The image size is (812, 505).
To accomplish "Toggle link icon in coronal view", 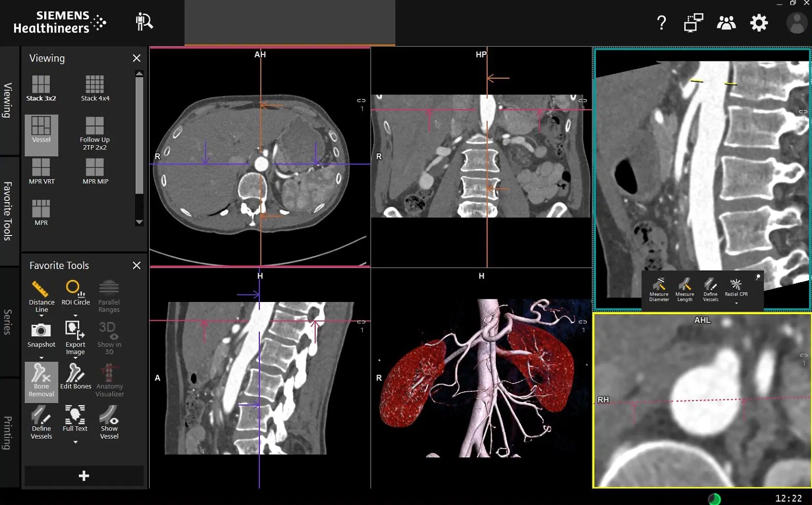I will [x=583, y=100].
